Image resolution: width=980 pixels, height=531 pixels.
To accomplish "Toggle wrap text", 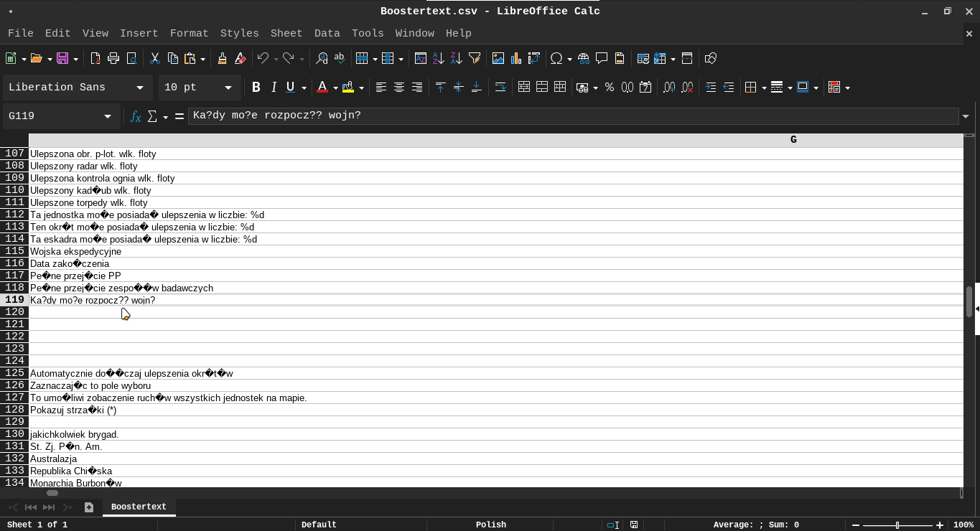I will tap(500, 88).
